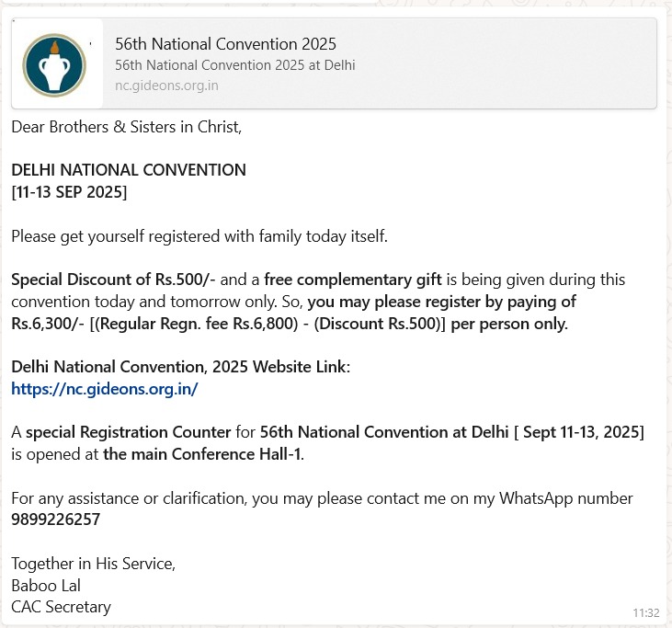Click the 11:32 message timestamp
Screen dimensions: 672x628
646,612
